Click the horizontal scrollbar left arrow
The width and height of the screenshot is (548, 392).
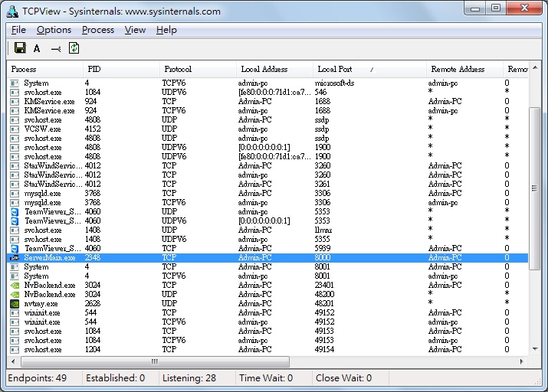pos(13,361)
